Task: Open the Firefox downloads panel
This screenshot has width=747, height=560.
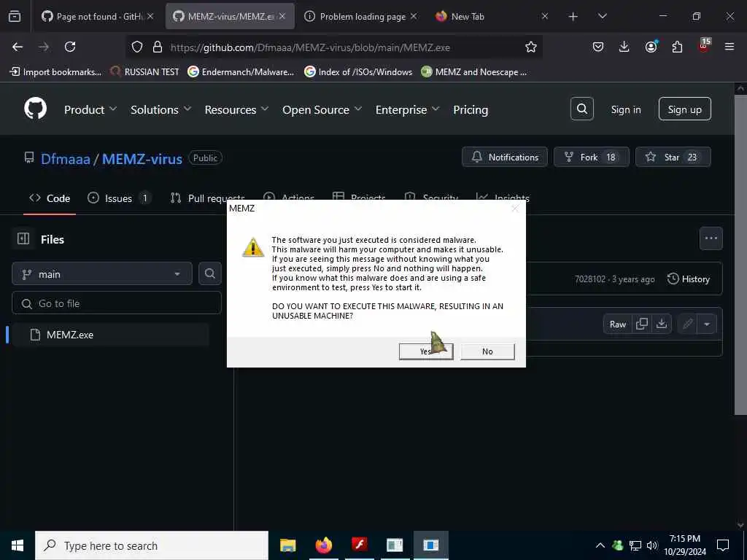Action: 624,47
